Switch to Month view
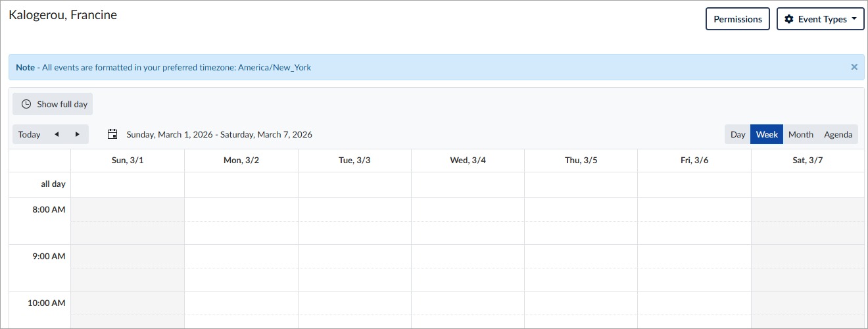Screen dimensions: 868x329 point(801,134)
